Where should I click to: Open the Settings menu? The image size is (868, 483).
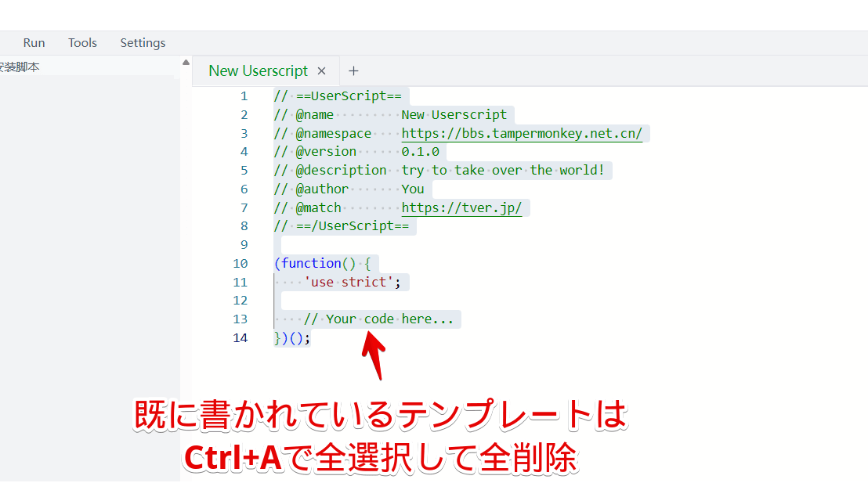coord(143,42)
